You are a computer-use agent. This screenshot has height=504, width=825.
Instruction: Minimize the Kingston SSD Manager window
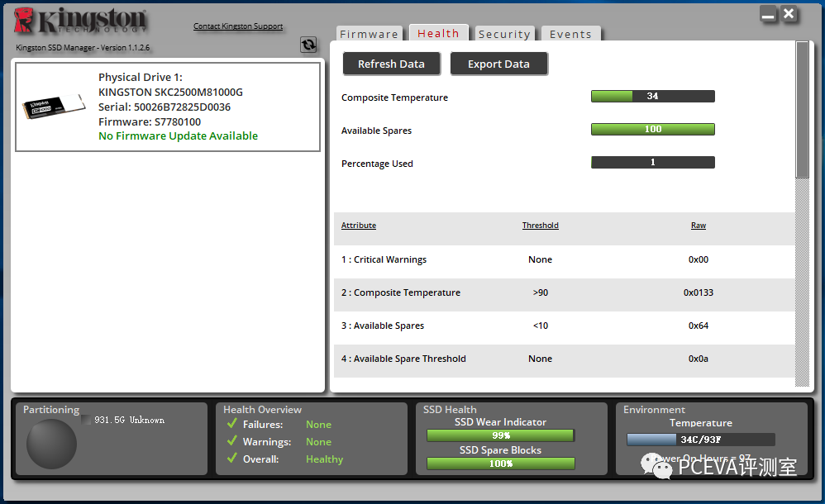pos(768,14)
